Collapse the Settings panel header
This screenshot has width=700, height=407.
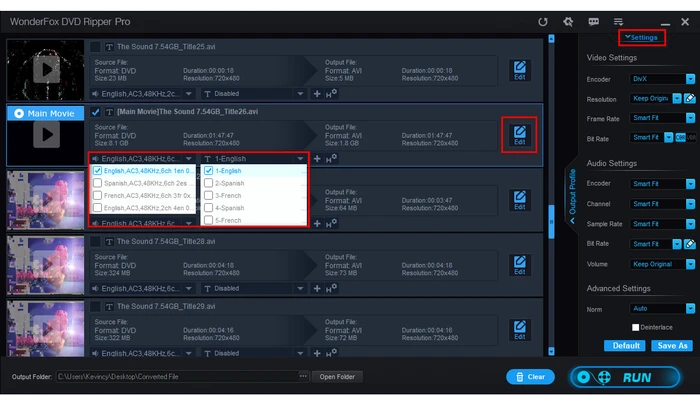(x=642, y=37)
